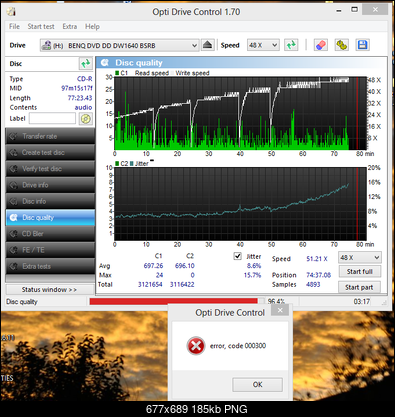
Task: Select the Disc quality section
Action: 50,217
